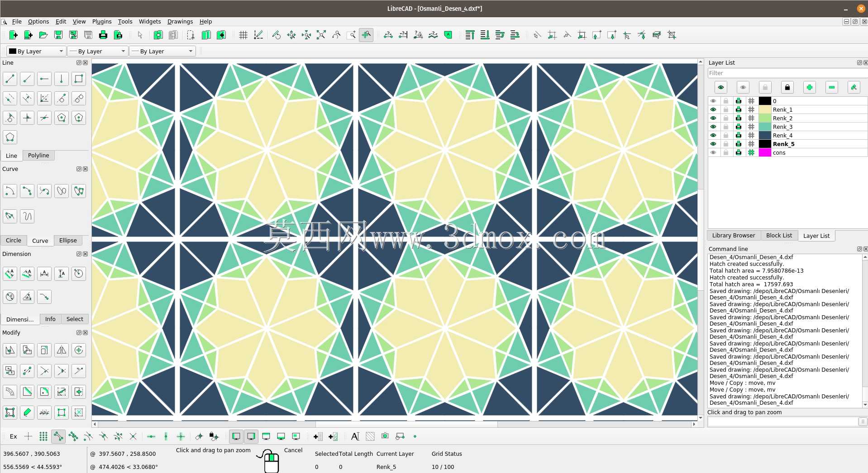Enable Snap on Grid
Viewport: 868px width, 473px height.
(x=43, y=436)
